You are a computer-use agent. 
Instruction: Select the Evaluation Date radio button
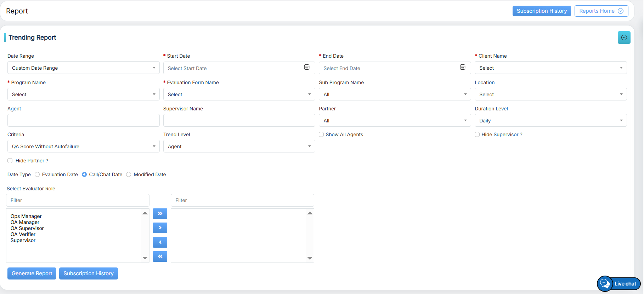pyautogui.click(x=37, y=174)
